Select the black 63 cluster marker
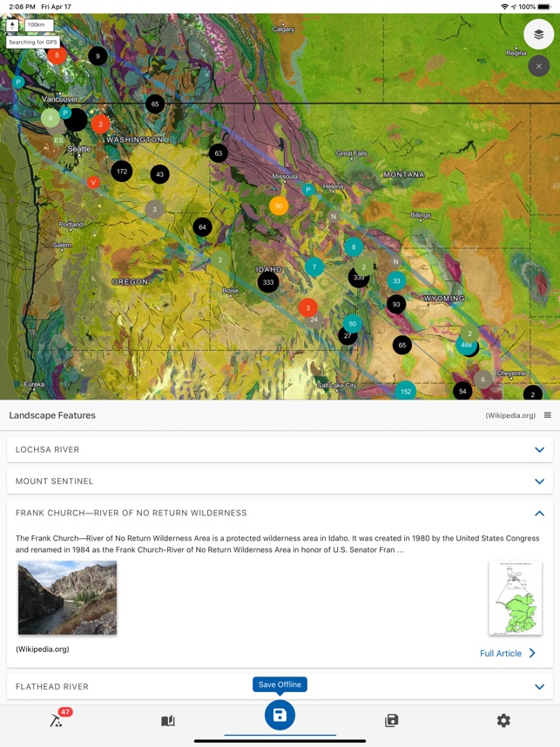 pos(219,153)
